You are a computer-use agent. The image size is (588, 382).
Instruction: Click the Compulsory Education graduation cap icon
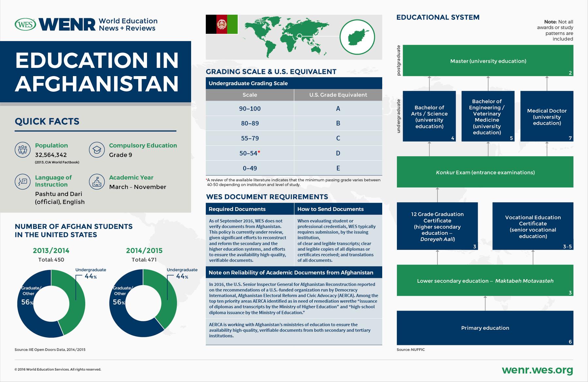(x=97, y=150)
